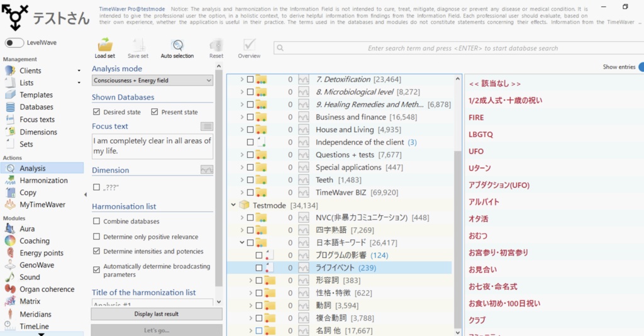Image resolution: width=644 pixels, height=336 pixels.
Task: Open Focus texts in the sidebar
Action: [37, 120]
